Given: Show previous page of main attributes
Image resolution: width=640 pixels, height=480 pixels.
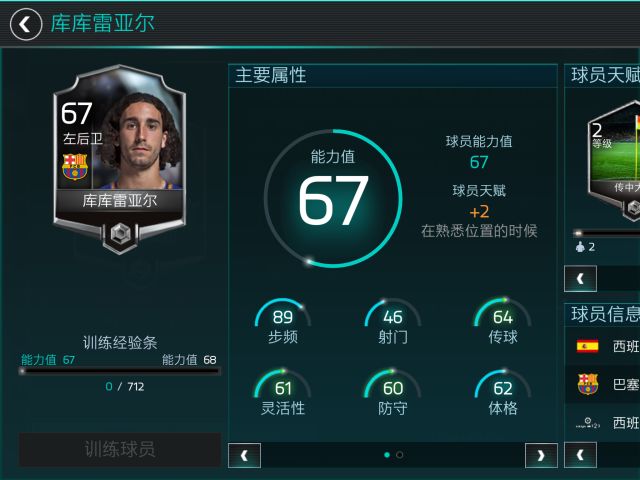Looking at the screenshot, I should coord(244,455).
